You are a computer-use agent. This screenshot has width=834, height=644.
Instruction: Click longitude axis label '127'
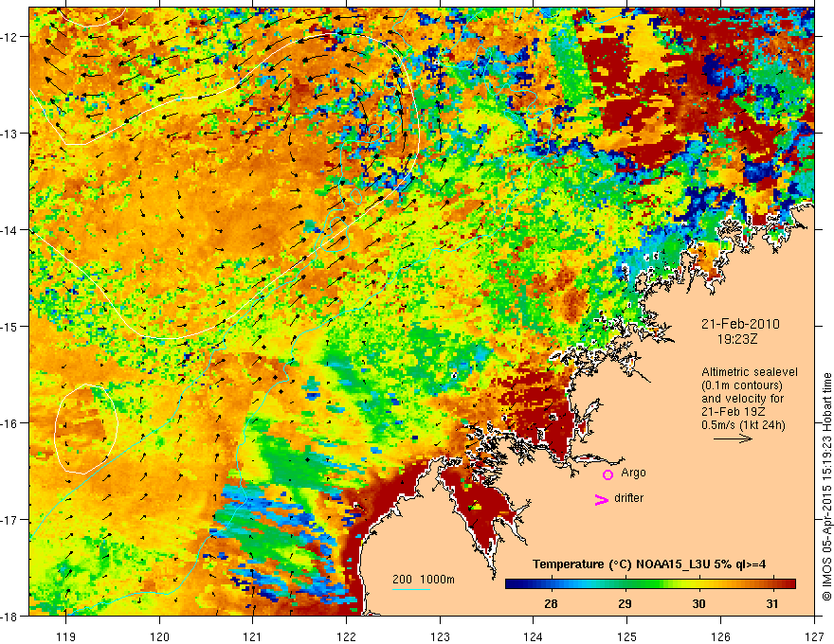(814, 636)
